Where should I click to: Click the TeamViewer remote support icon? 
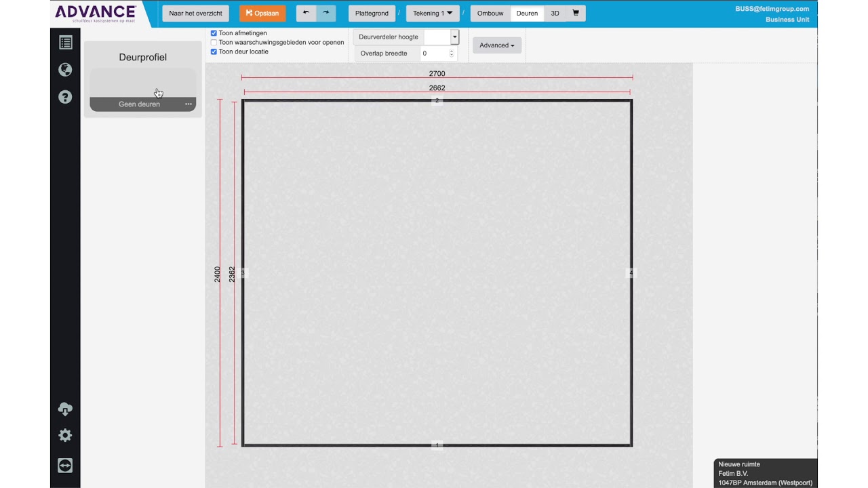(65, 465)
